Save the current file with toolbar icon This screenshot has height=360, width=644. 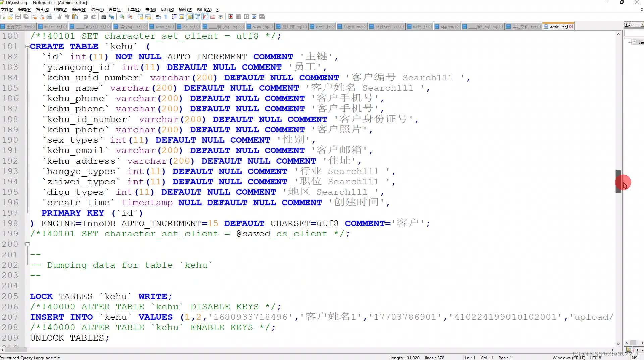18,17
